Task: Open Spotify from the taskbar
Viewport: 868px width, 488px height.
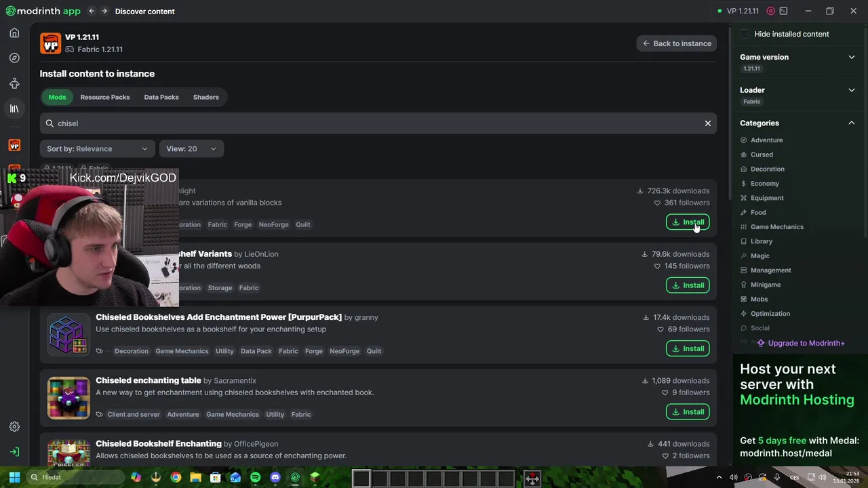Action: [x=255, y=477]
